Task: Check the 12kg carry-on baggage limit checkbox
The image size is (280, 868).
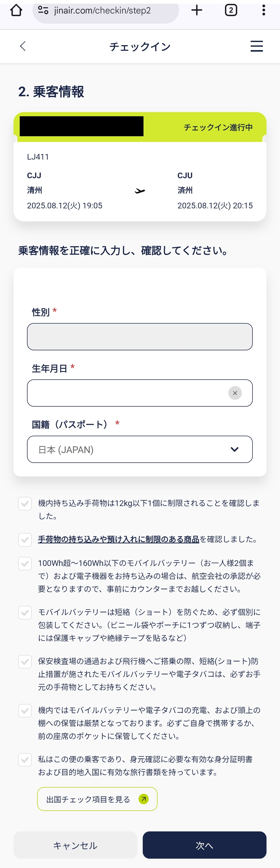Action: (25, 504)
